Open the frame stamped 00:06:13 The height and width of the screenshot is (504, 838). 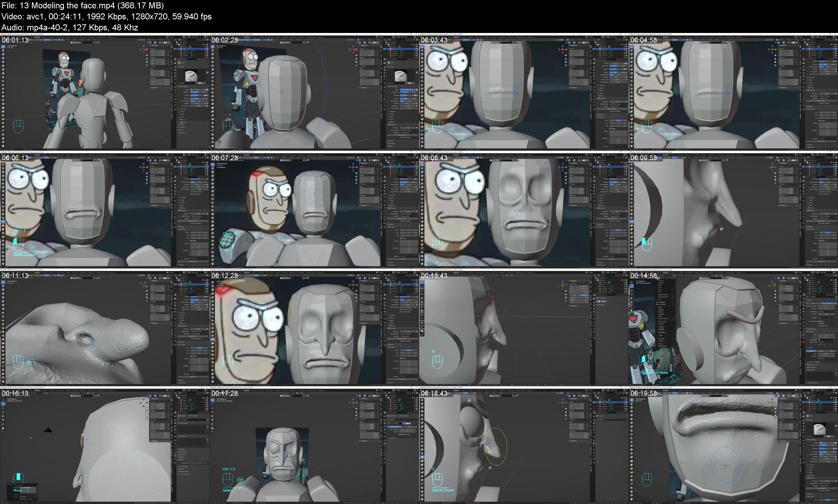pos(105,210)
